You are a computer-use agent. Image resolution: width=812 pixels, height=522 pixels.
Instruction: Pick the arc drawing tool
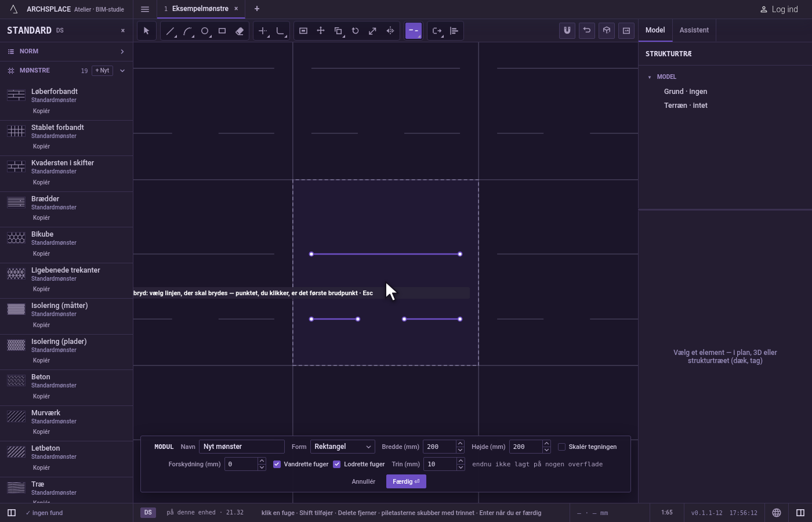(x=187, y=31)
